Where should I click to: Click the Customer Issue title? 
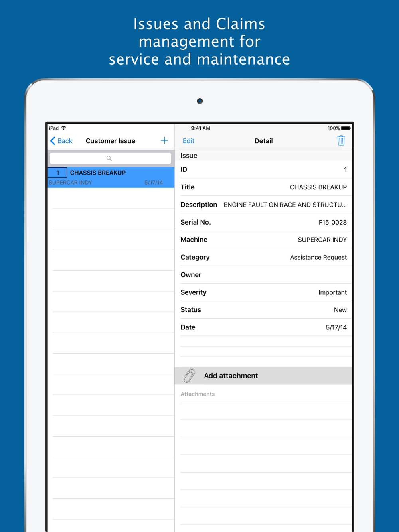[111, 141]
